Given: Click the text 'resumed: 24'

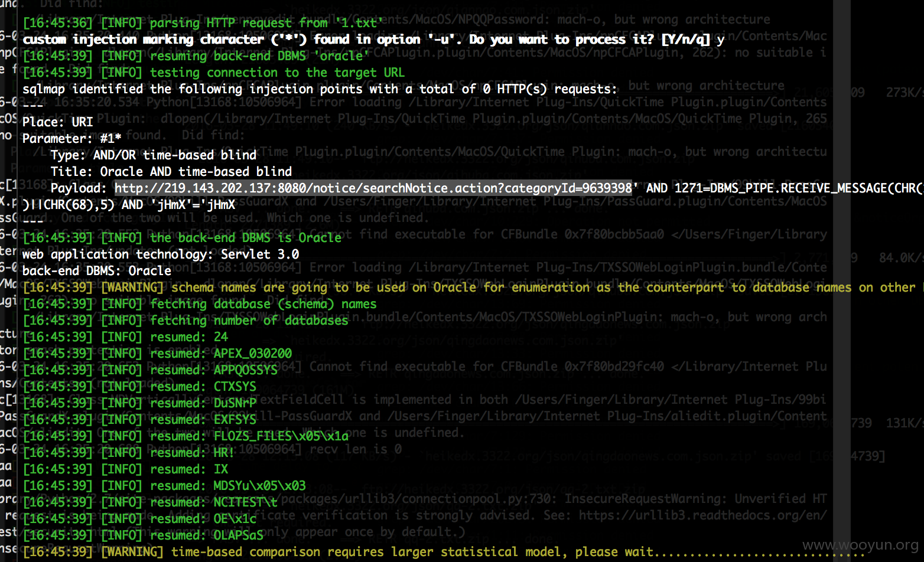Looking at the screenshot, I should pos(189,336).
